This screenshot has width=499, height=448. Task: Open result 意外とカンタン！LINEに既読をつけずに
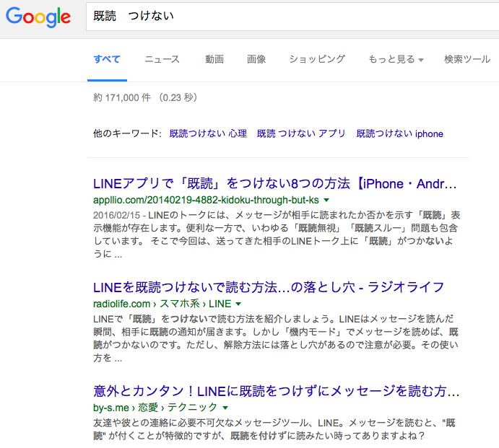pos(277,391)
